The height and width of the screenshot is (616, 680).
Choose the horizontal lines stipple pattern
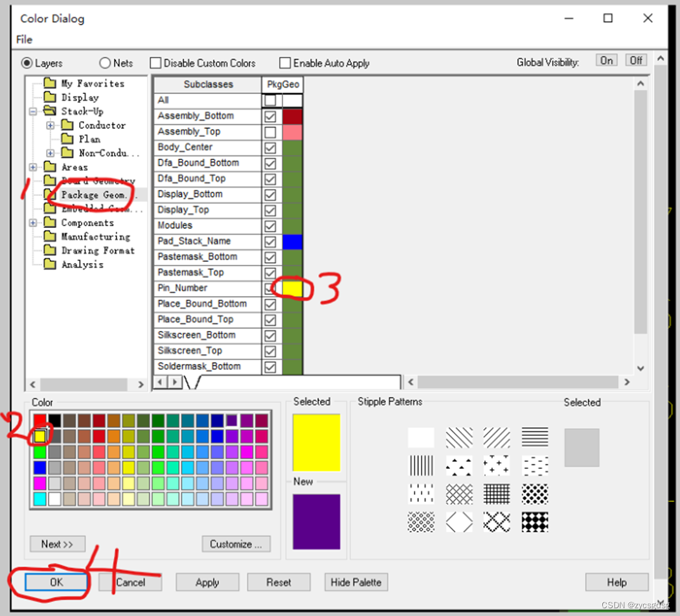pos(534,437)
